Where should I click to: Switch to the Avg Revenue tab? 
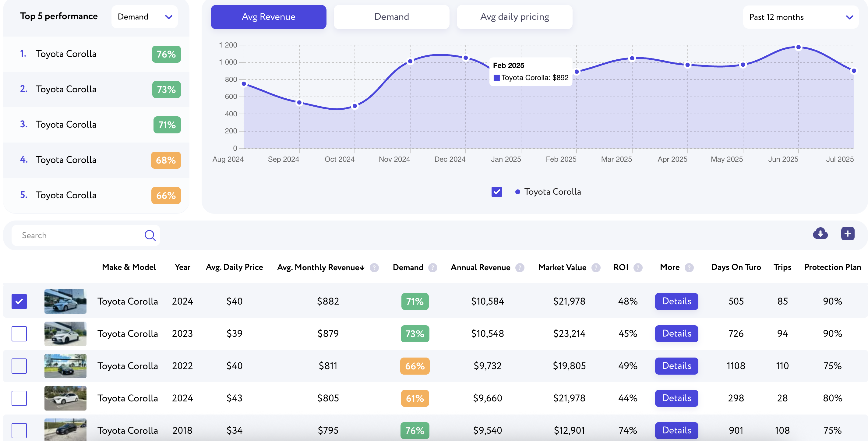coord(269,17)
